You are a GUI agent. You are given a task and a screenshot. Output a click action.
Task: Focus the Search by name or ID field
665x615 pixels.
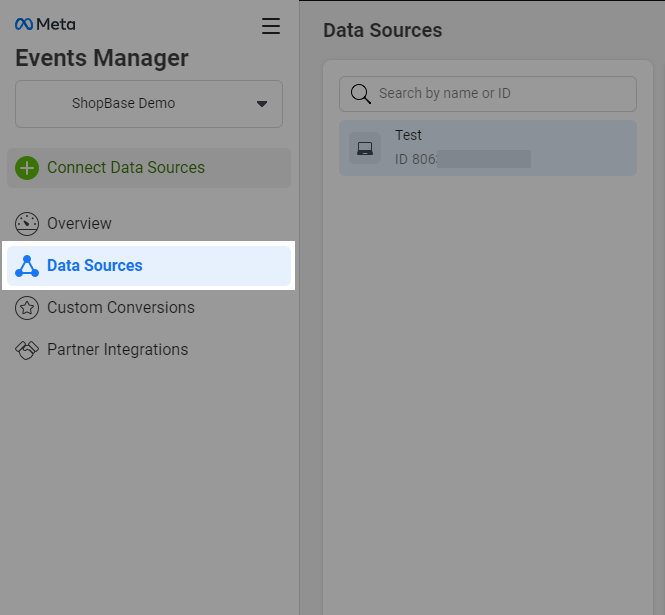tap(488, 94)
